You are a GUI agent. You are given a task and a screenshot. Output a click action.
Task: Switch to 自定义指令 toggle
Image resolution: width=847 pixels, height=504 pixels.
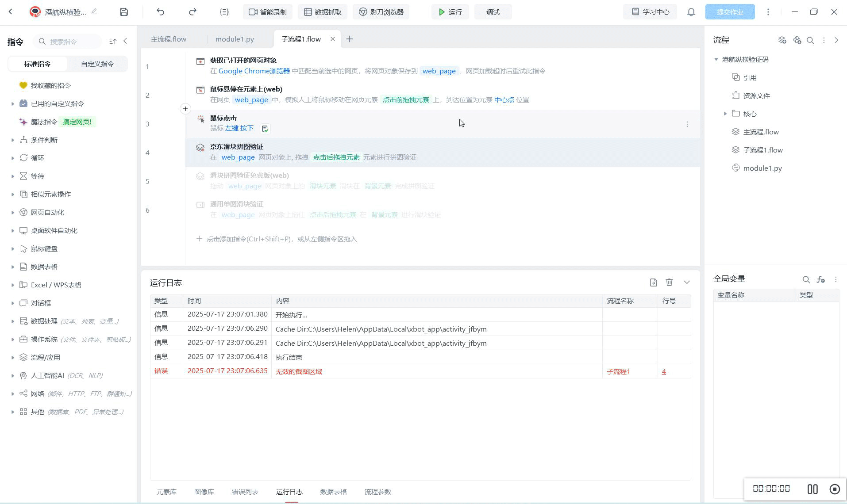click(97, 64)
